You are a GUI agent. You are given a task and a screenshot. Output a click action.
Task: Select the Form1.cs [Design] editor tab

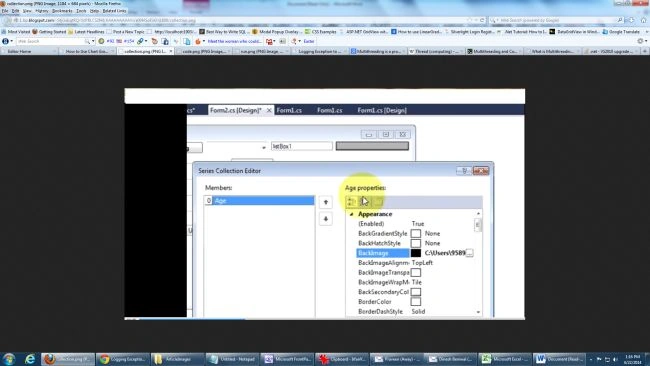coord(382,110)
